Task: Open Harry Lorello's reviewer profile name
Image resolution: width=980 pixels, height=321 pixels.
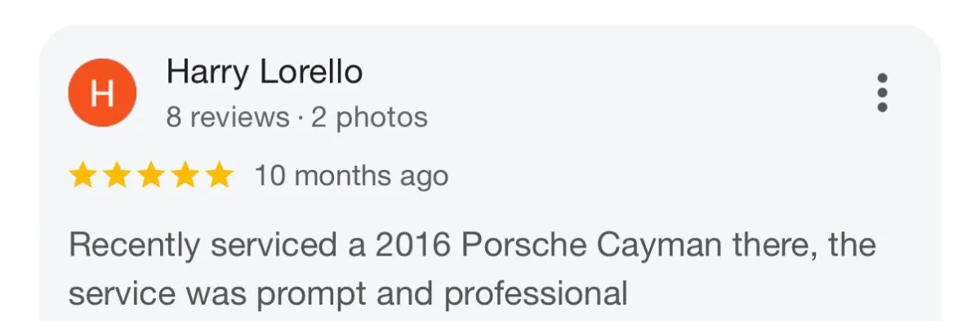Action: tap(265, 72)
